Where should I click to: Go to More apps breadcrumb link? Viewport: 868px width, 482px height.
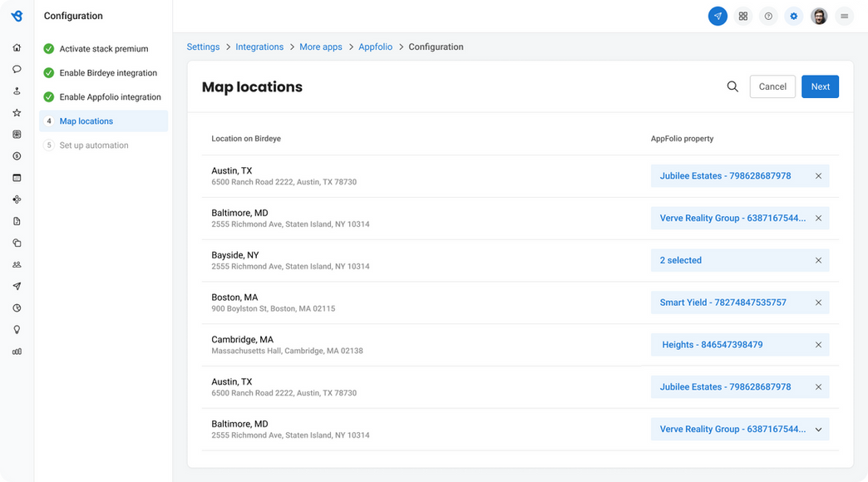pyautogui.click(x=321, y=47)
